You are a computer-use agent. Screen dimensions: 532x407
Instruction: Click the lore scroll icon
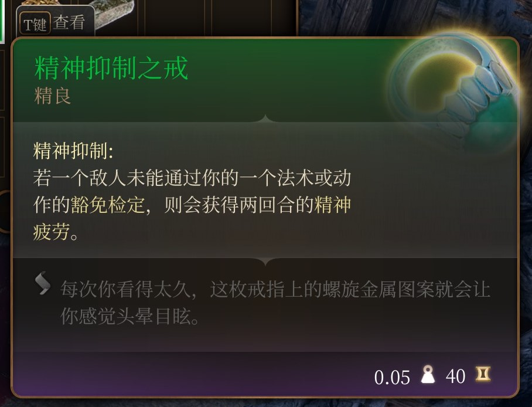coord(43,283)
